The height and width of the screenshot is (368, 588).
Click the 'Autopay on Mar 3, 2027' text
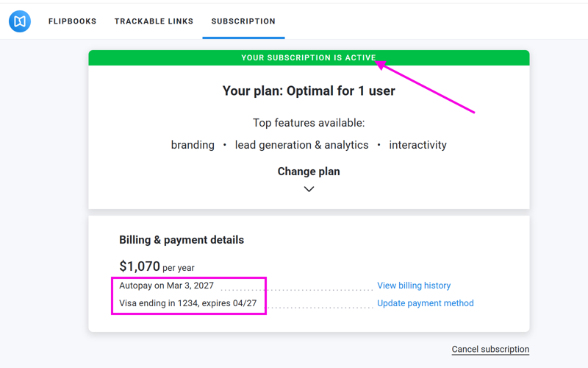point(166,285)
